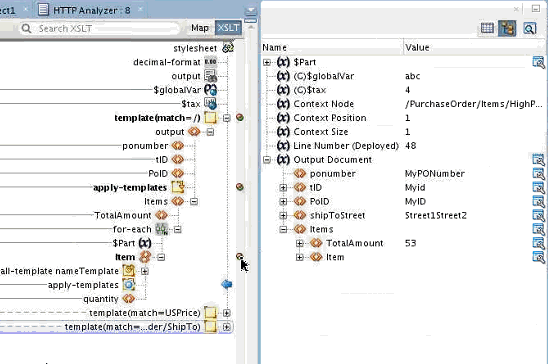This screenshot has height=364, width=548.
Task: Collapse the Output Document node
Action: 267,160
